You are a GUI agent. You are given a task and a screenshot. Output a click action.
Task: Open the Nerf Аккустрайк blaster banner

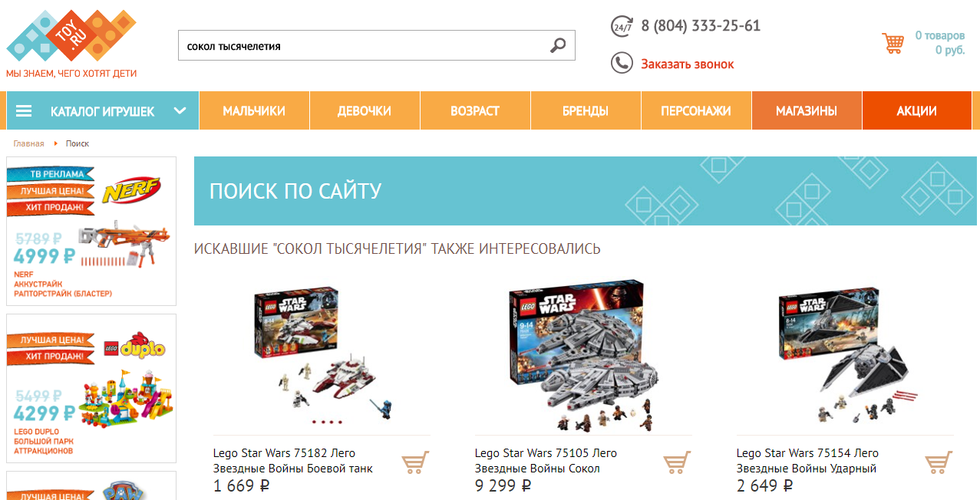[91, 232]
